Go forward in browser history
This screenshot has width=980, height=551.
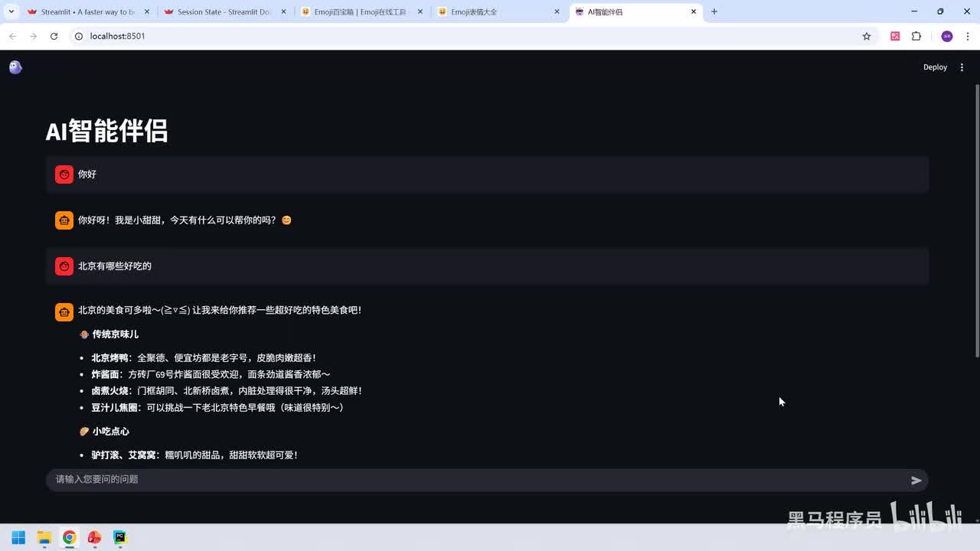tap(33, 36)
